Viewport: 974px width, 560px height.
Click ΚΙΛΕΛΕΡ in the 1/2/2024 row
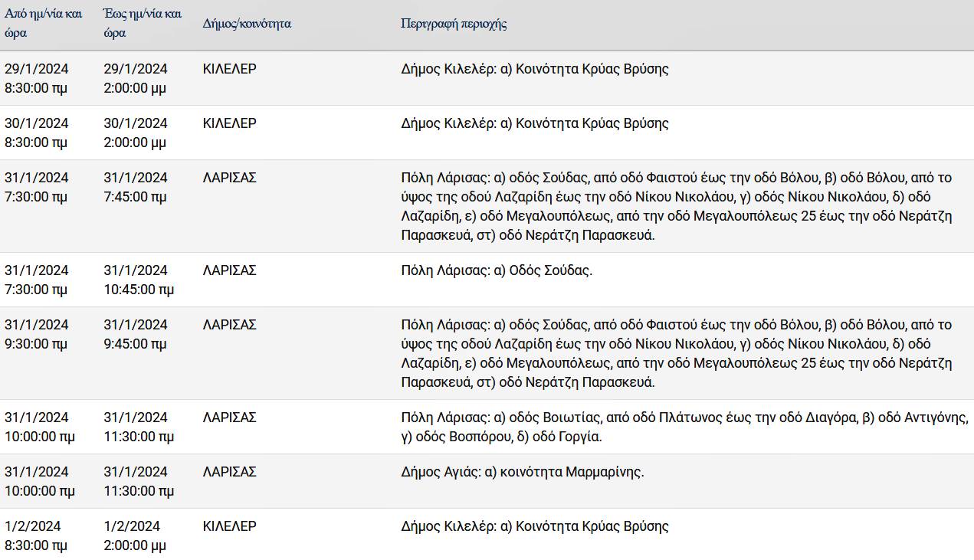(230, 526)
